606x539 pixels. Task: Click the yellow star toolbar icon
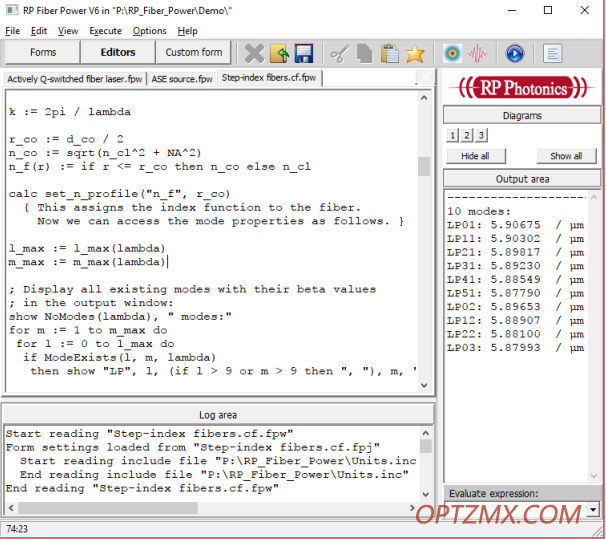click(415, 53)
